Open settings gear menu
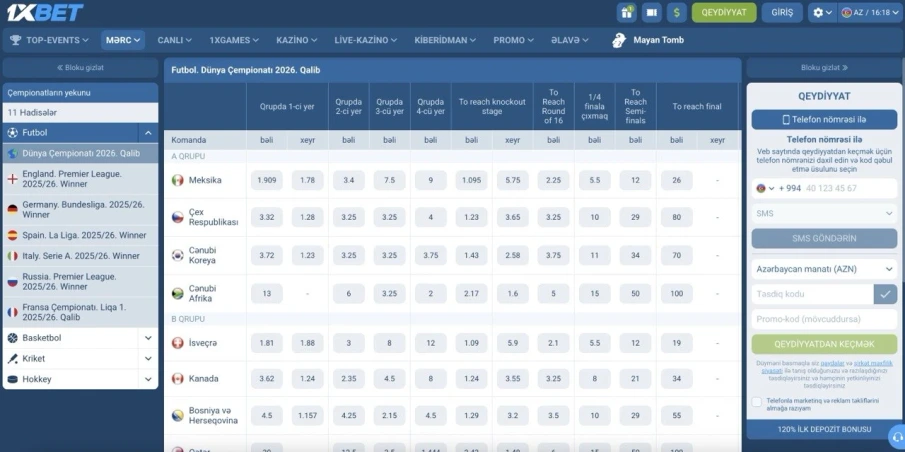The image size is (905, 452). 822,12
